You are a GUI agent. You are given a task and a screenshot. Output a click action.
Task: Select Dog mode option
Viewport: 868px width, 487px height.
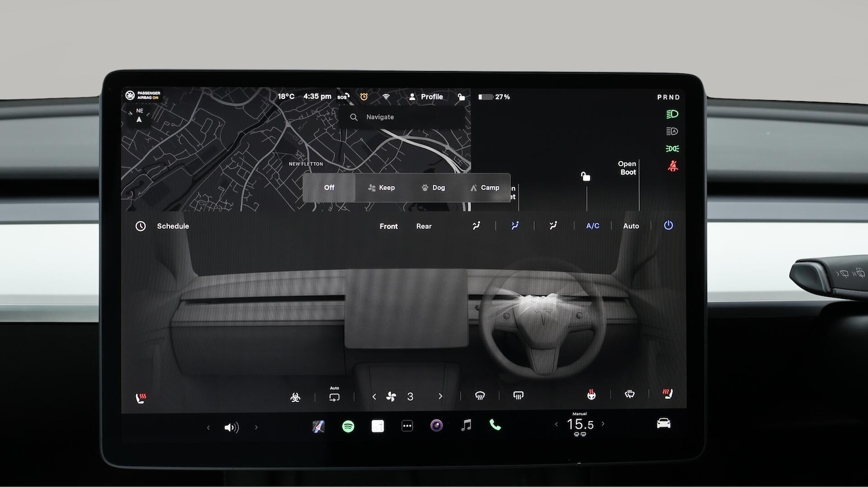[x=433, y=188]
